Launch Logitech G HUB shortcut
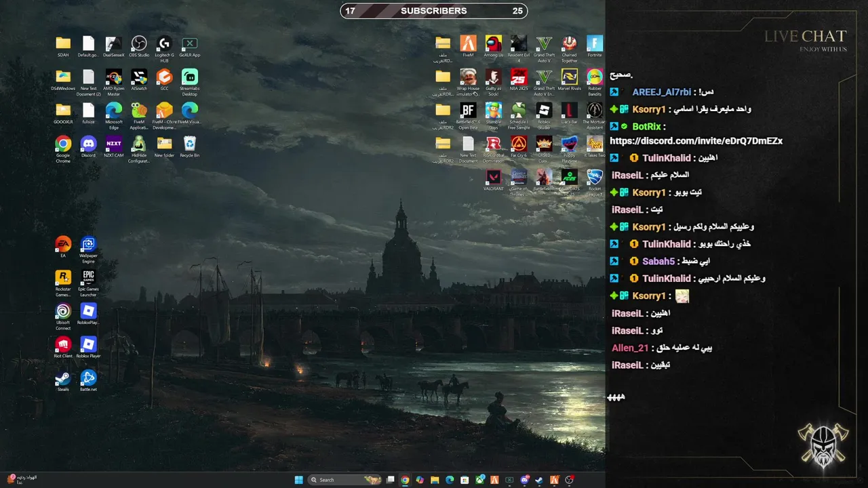This screenshot has width=868, height=488. pyautogui.click(x=164, y=47)
